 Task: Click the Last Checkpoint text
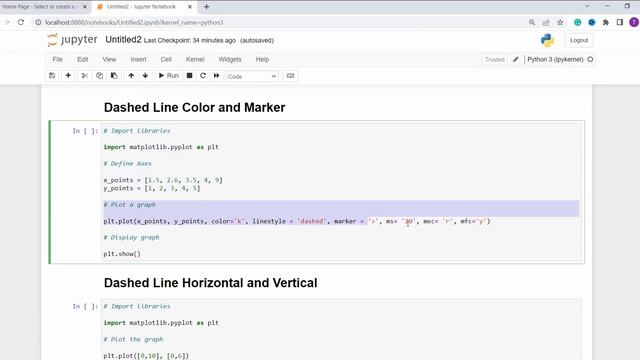(x=190, y=40)
